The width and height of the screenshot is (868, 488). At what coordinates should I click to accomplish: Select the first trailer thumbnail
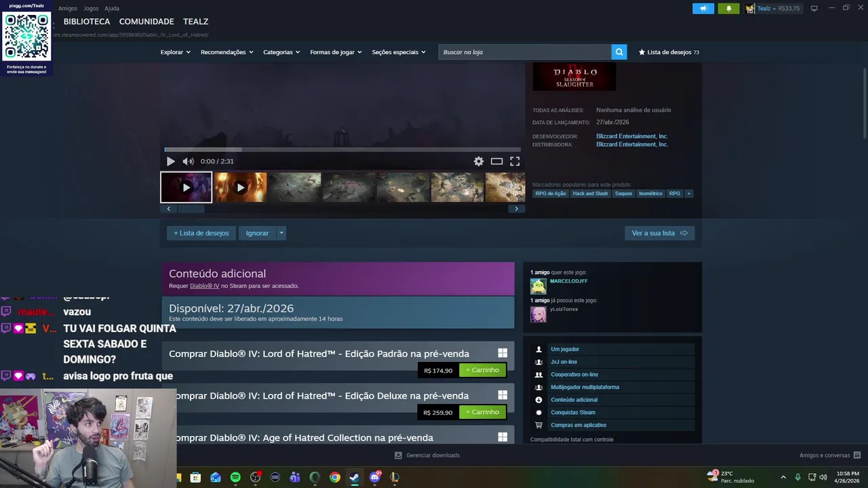point(186,188)
